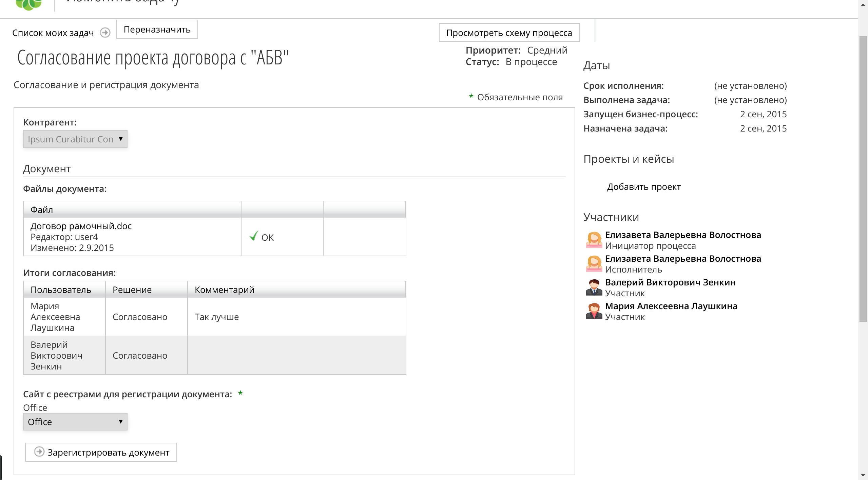Click avatar of process initiator Елизавета

pyautogui.click(x=594, y=240)
